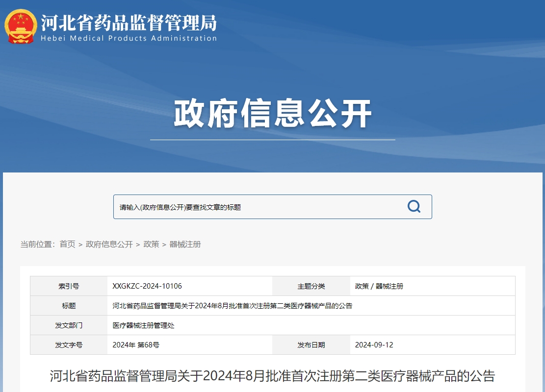
Task: Click the 政策 / 器械注册 category value
Action: 379,286
